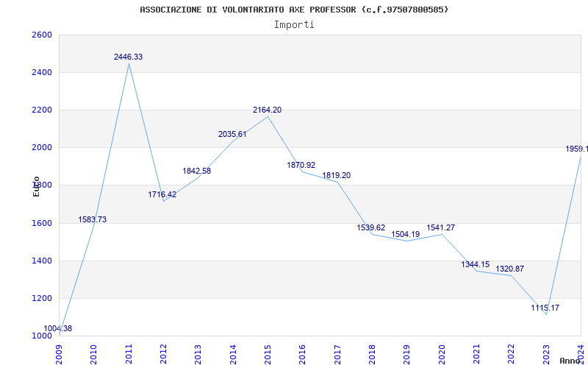The width and height of the screenshot is (588, 368).
Task: Click the 2017 x-axis year label
Action: pyautogui.click(x=337, y=355)
